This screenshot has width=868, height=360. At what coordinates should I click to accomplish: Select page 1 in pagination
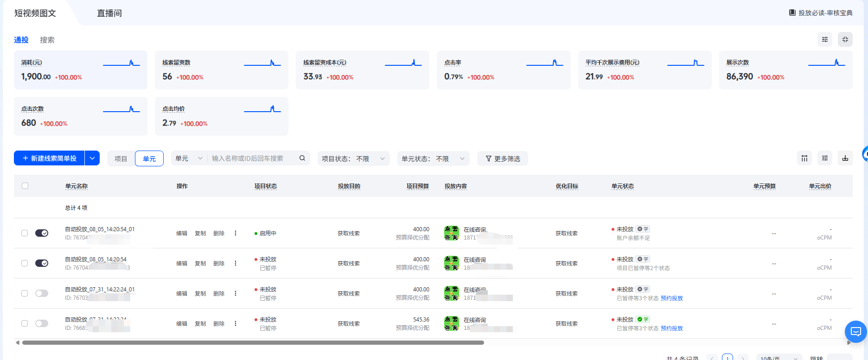click(728, 358)
